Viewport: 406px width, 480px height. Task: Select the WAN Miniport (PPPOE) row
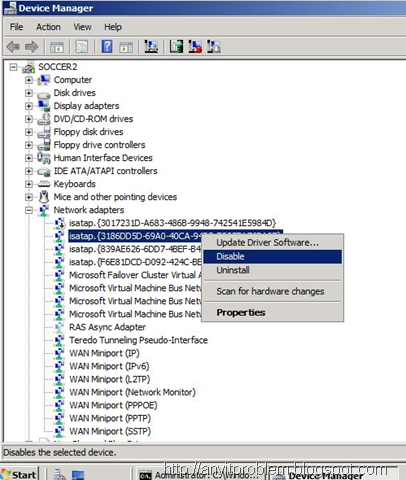tap(113, 405)
